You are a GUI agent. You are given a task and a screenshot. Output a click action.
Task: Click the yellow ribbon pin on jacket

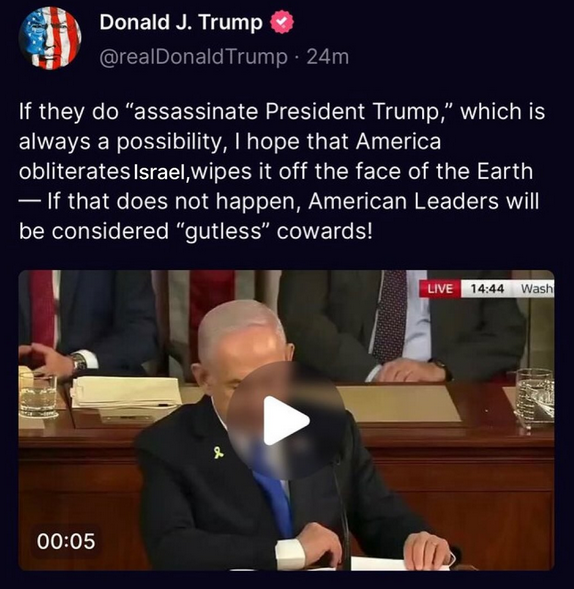(219, 452)
